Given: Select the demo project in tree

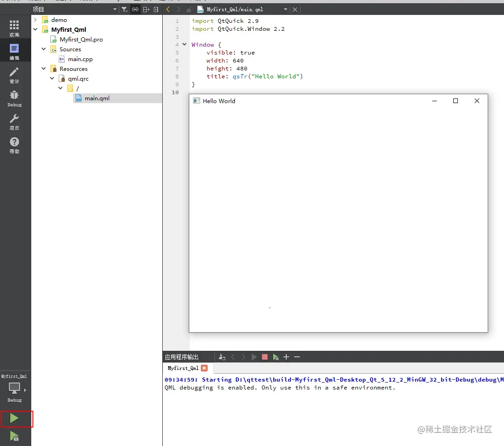Looking at the screenshot, I should point(59,20).
